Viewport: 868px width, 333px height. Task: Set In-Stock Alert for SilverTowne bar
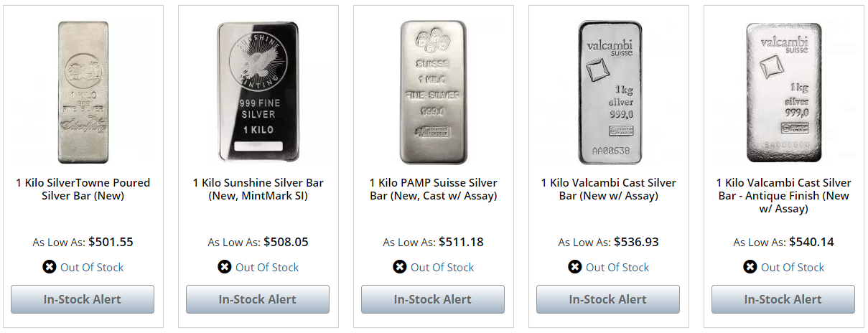(83, 299)
